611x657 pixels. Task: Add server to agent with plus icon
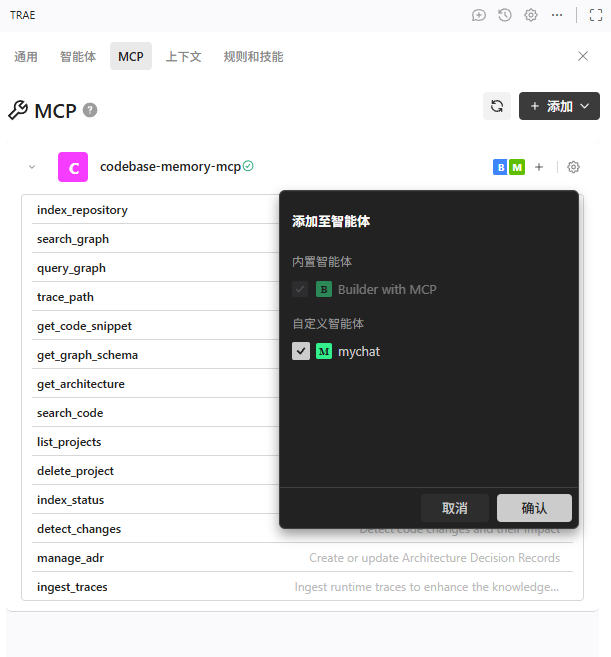pyautogui.click(x=539, y=167)
